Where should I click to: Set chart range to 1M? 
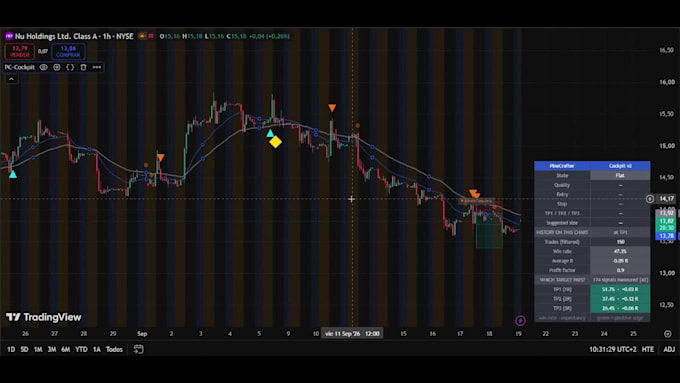click(38, 349)
